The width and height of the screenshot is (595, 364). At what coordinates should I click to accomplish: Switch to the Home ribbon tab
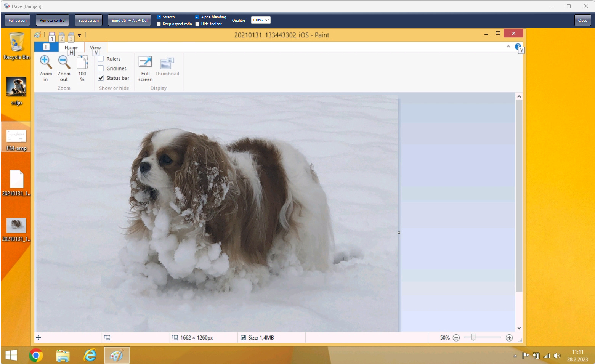coord(71,47)
